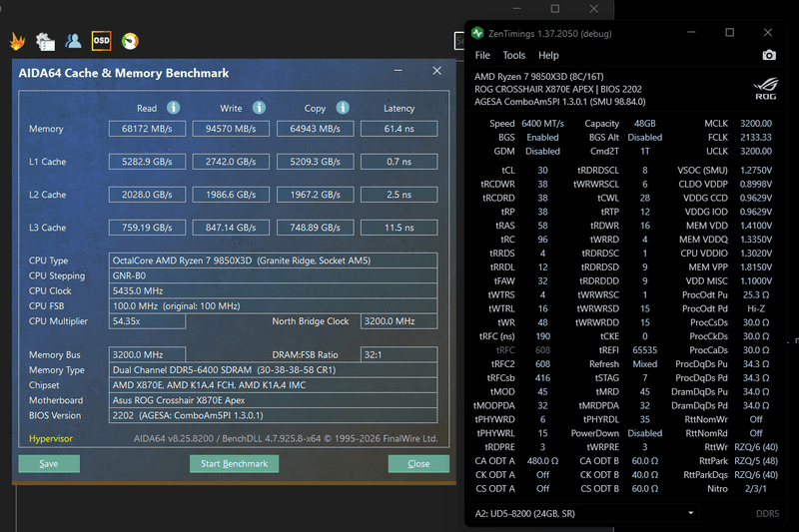Click ProcOdt Pu value 25.3 Ω
Image resolution: width=799 pixels, height=532 pixels.
[756, 294]
